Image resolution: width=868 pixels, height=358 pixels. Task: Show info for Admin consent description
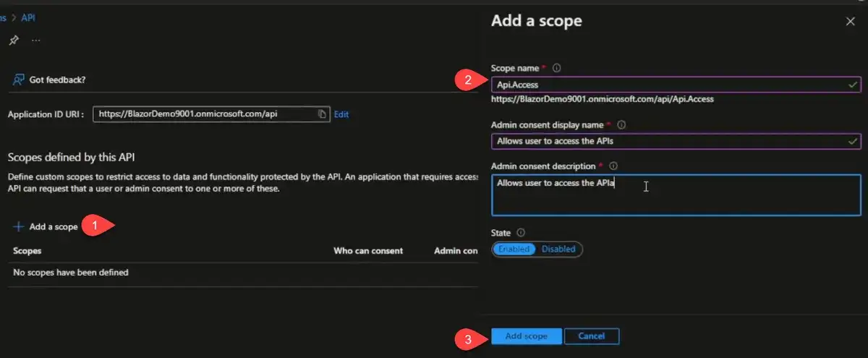coord(614,166)
